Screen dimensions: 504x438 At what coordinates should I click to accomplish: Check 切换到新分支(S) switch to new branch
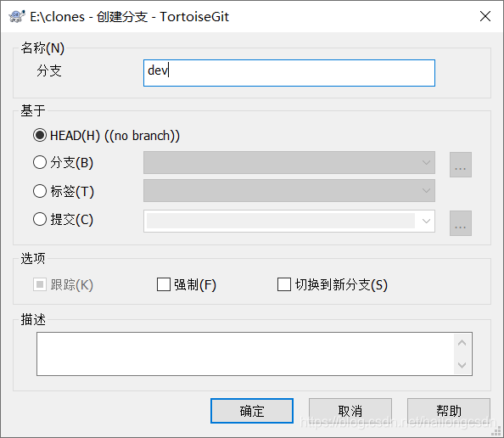pyautogui.click(x=284, y=284)
